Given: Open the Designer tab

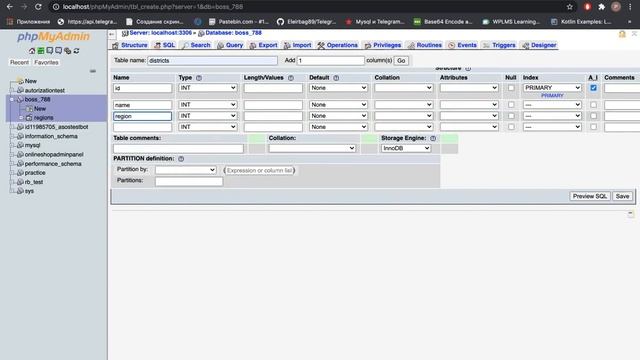Looking at the screenshot, I should [x=539, y=45].
